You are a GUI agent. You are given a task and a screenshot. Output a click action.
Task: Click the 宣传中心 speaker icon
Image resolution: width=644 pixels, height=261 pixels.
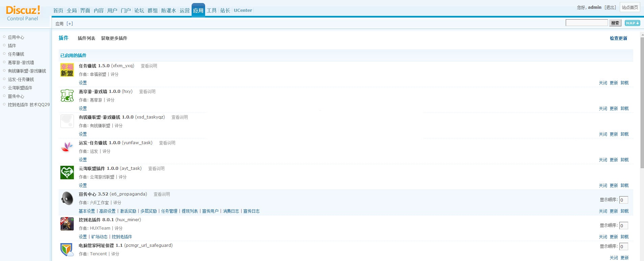click(67, 198)
